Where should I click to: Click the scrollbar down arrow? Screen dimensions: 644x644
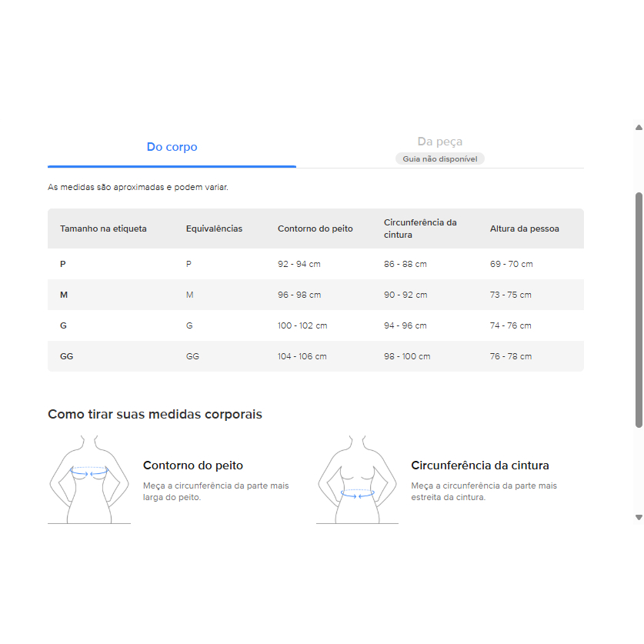pos(639,517)
